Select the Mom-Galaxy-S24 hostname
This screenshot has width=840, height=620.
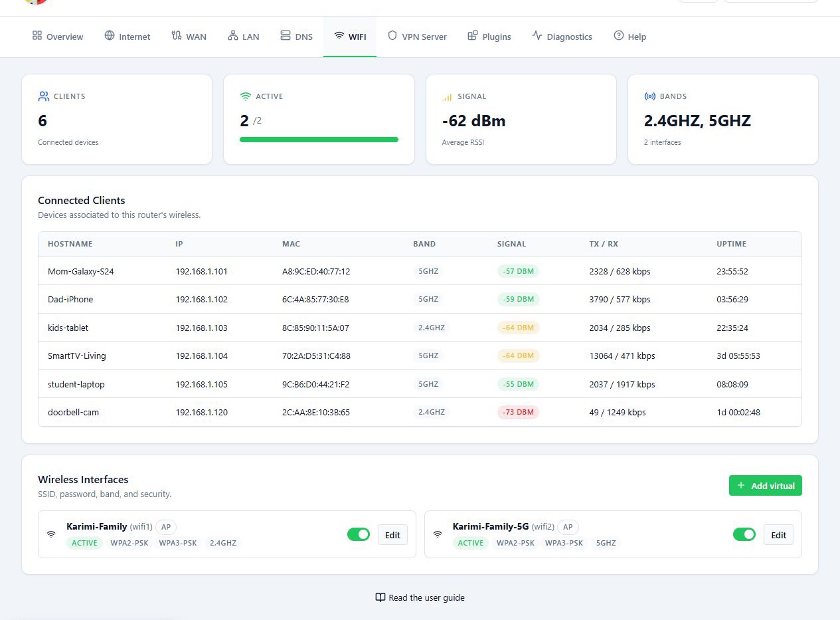[81, 271]
